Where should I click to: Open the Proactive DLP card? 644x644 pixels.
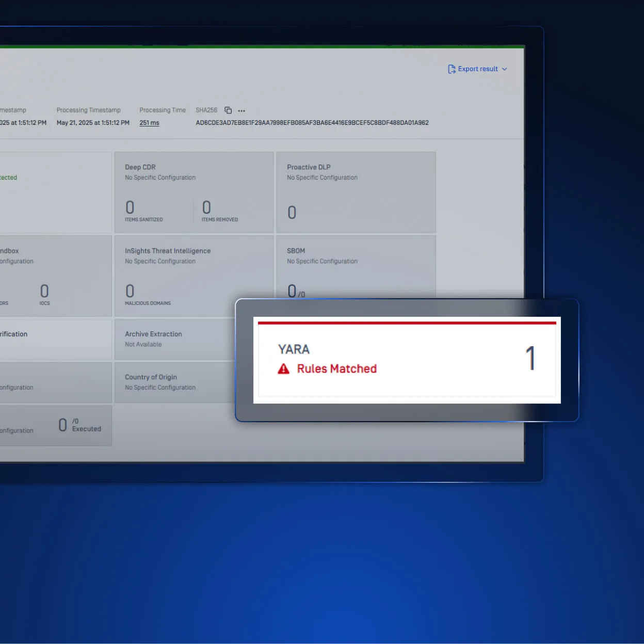[x=356, y=192]
